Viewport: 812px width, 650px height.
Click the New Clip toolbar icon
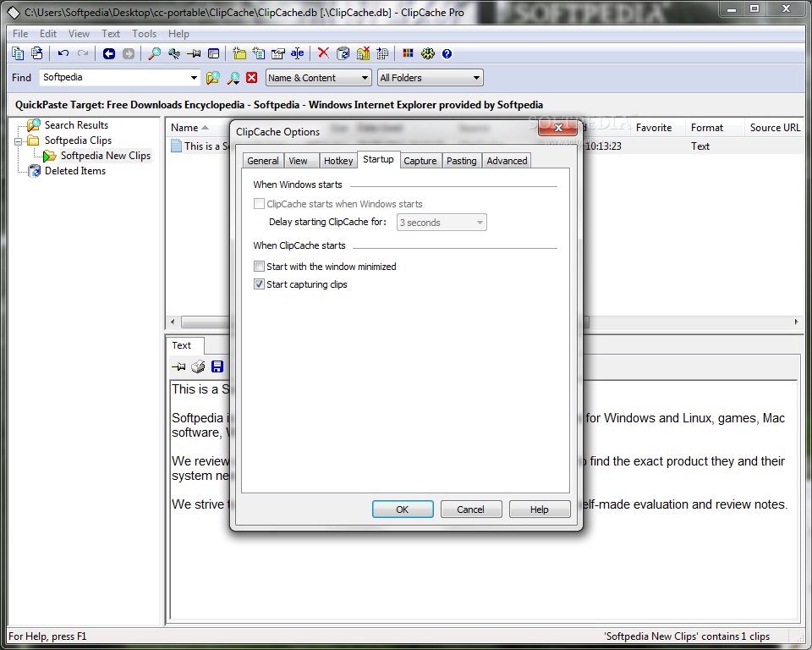coord(259,53)
